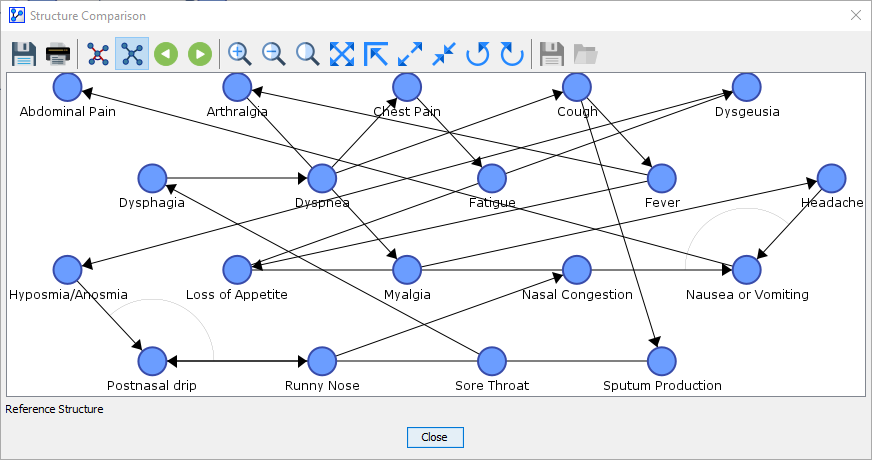872x460 pixels.
Task: Select the Loss of Appetite node
Action: click(x=237, y=270)
